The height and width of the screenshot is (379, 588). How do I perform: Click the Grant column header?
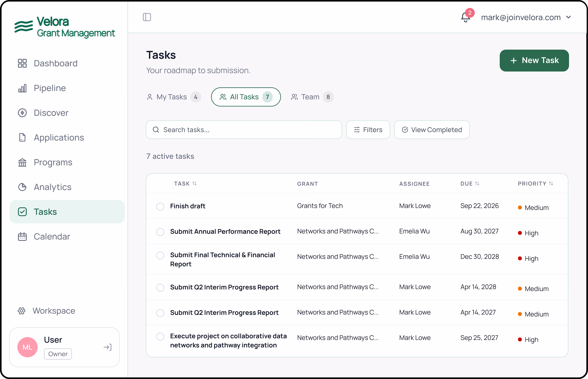pos(307,184)
